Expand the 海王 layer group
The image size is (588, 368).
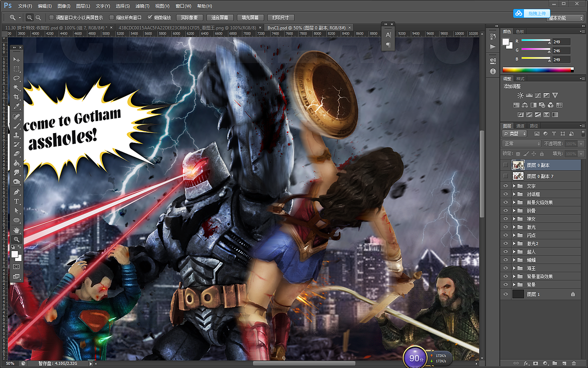[514, 268]
